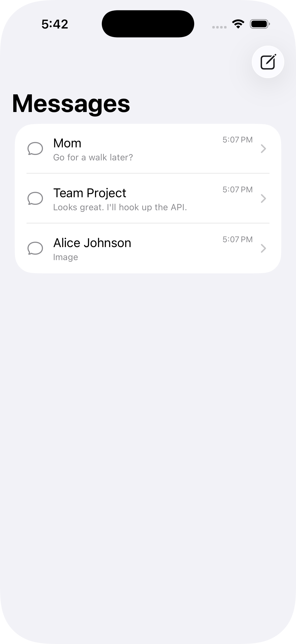This screenshot has width=296, height=644.
Task: Click the speech bubble icon beside Mom
Action: (35, 149)
